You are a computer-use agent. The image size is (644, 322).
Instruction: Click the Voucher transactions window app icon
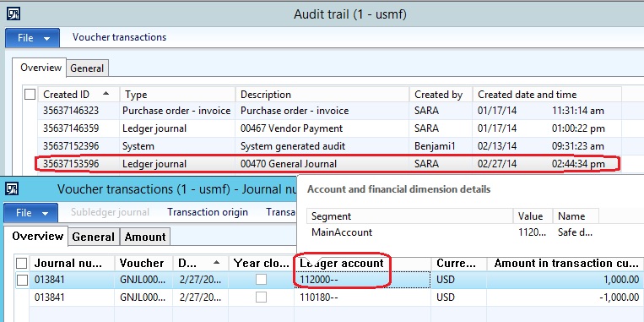pyautogui.click(x=12, y=189)
